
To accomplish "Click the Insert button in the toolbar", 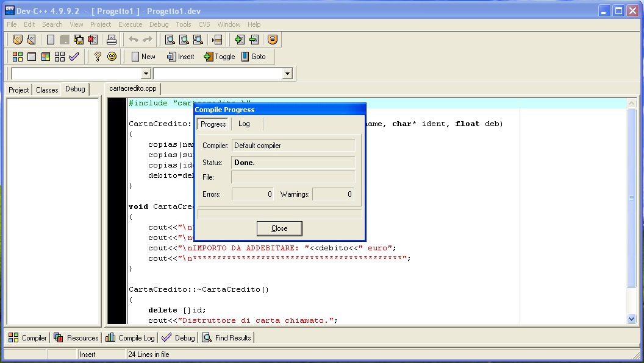I will [x=180, y=57].
